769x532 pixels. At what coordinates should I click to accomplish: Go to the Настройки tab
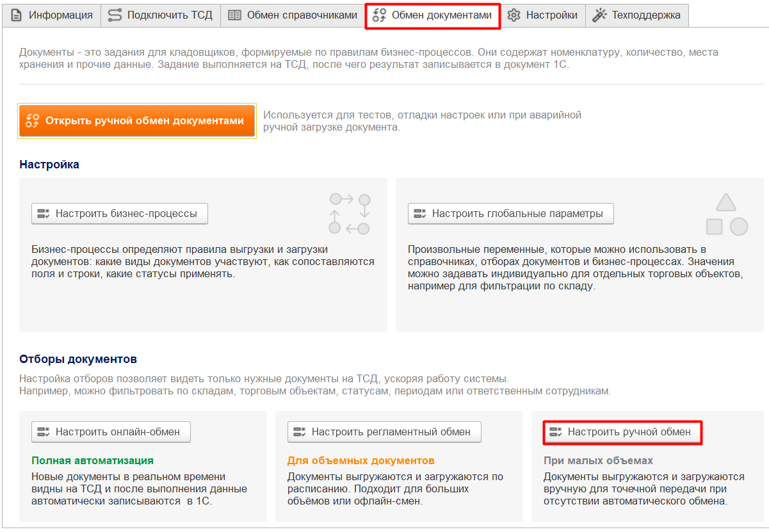click(x=542, y=15)
